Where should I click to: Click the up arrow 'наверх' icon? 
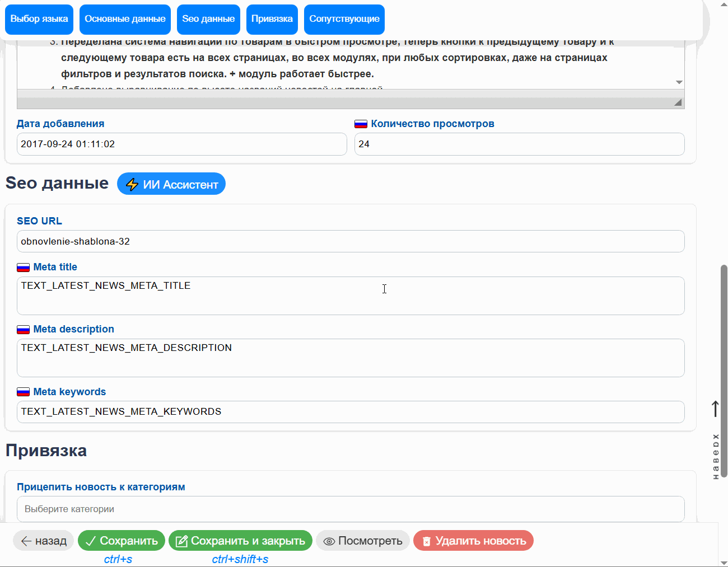pos(715,409)
